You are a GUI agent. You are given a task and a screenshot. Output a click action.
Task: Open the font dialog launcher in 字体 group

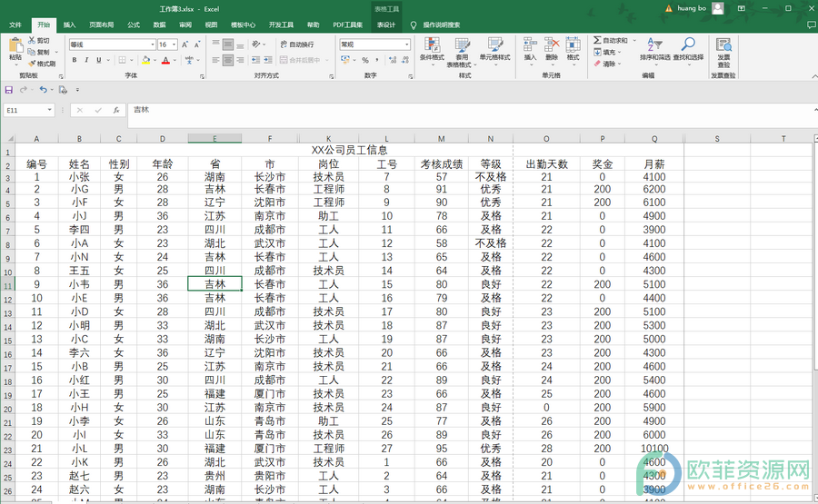pos(202,76)
